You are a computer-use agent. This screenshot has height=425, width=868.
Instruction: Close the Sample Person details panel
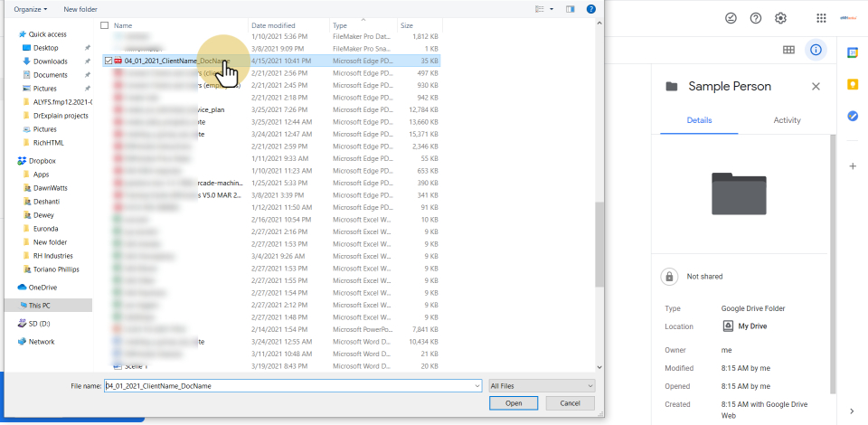tap(816, 87)
